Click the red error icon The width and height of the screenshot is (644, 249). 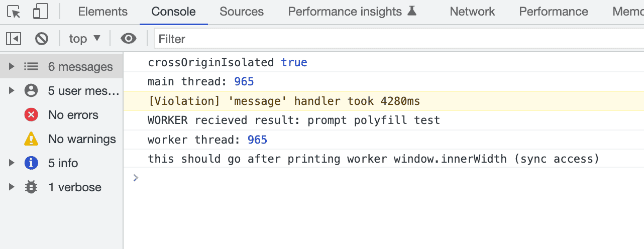click(31, 115)
